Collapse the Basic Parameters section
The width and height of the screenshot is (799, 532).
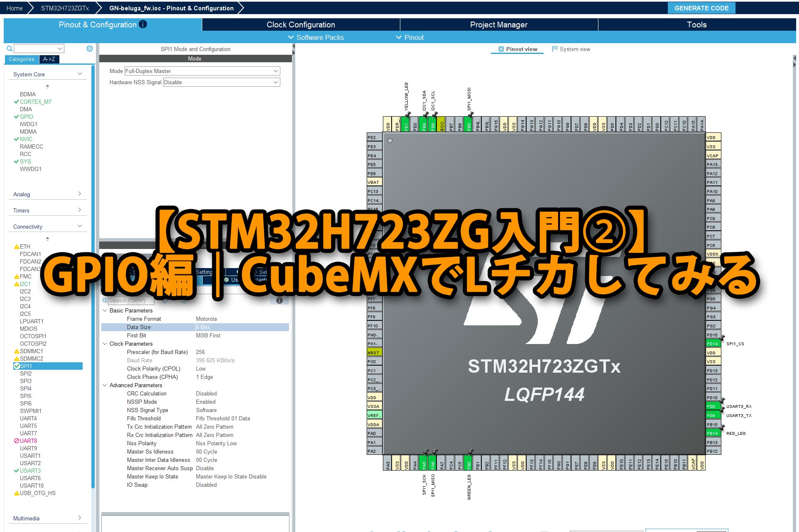click(x=105, y=310)
